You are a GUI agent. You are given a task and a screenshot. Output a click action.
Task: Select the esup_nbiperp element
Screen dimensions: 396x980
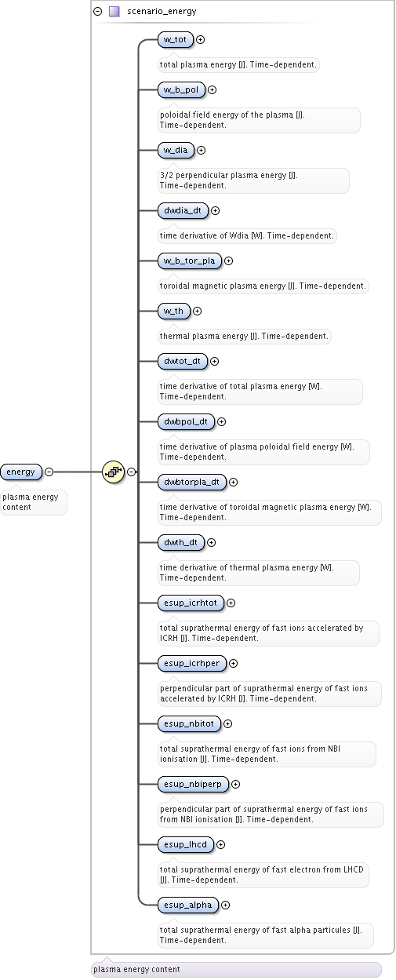point(193,784)
